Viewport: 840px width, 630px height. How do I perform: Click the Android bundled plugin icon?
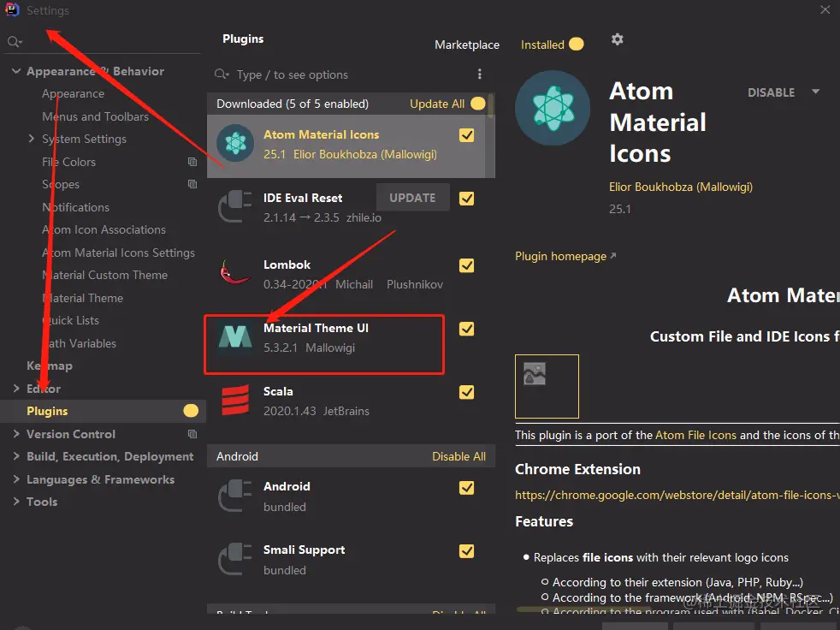(235, 496)
